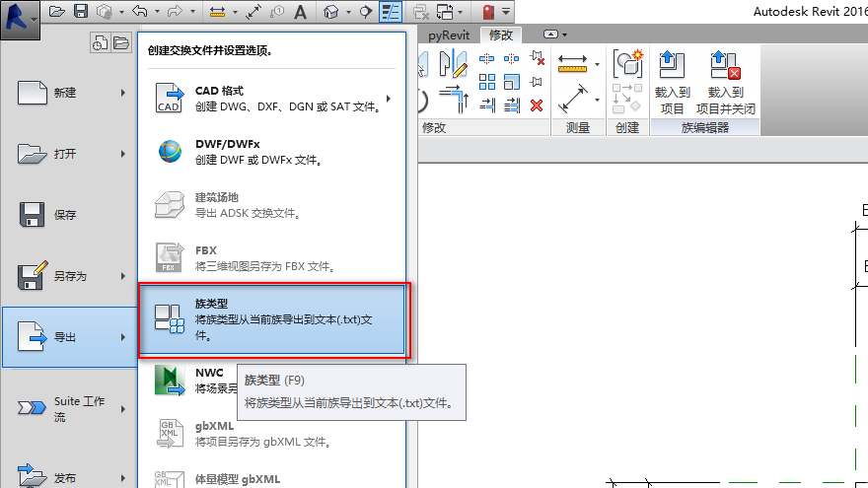868x488 pixels.
Task: Click the Switch Windows icon
Action: pos(445,11)
